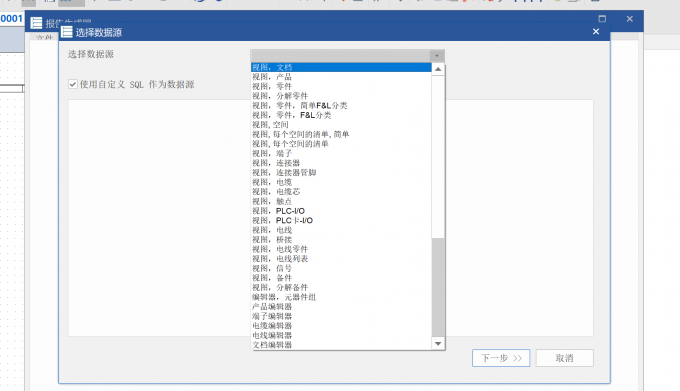Select 视图, 触点 option
680x391 pixels.
pyautogui.click(x=341, y=201)
